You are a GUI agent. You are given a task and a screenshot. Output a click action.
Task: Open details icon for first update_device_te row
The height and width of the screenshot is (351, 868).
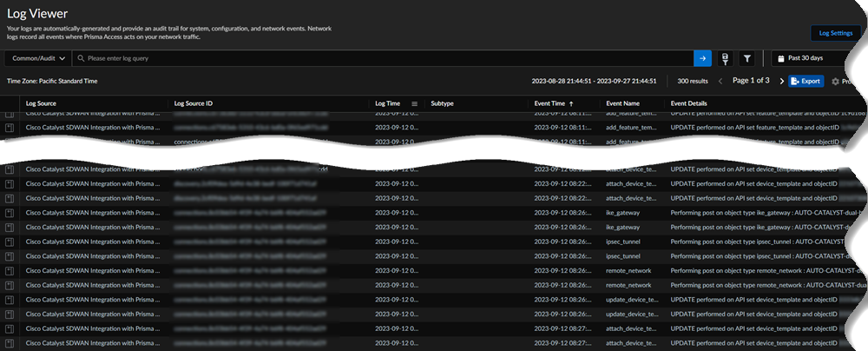click(10, 301)
